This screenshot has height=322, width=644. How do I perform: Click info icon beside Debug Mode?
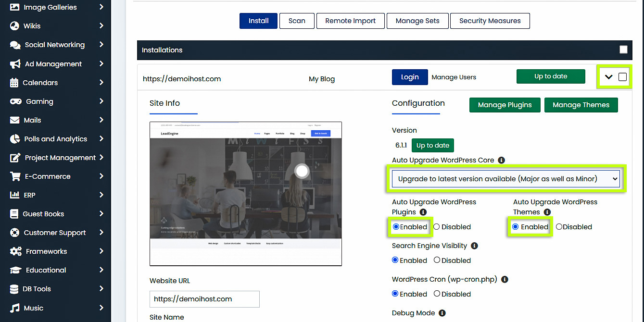click(x=442, y=313)
